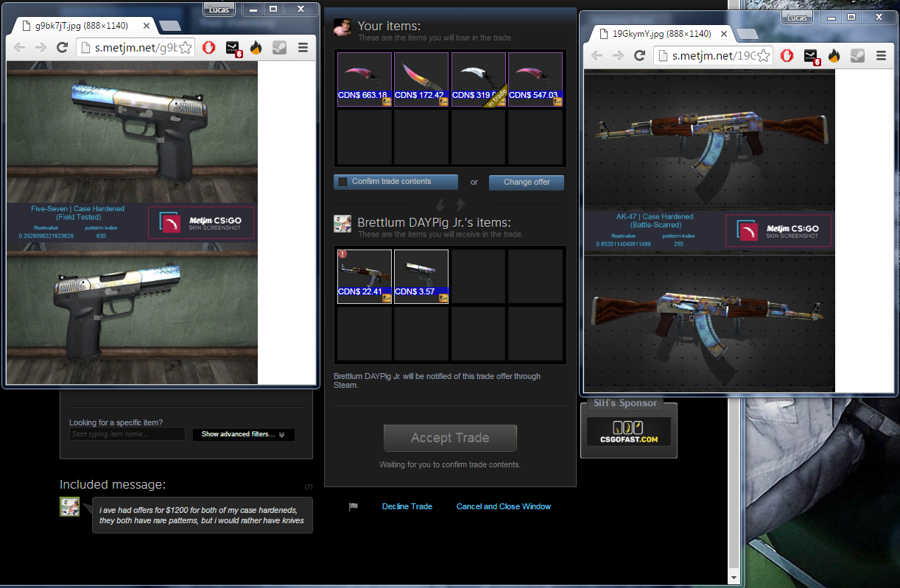Reload the 19GkymY.jpg browser window
This screenshot has width=900, height=588.
[640, 55]
